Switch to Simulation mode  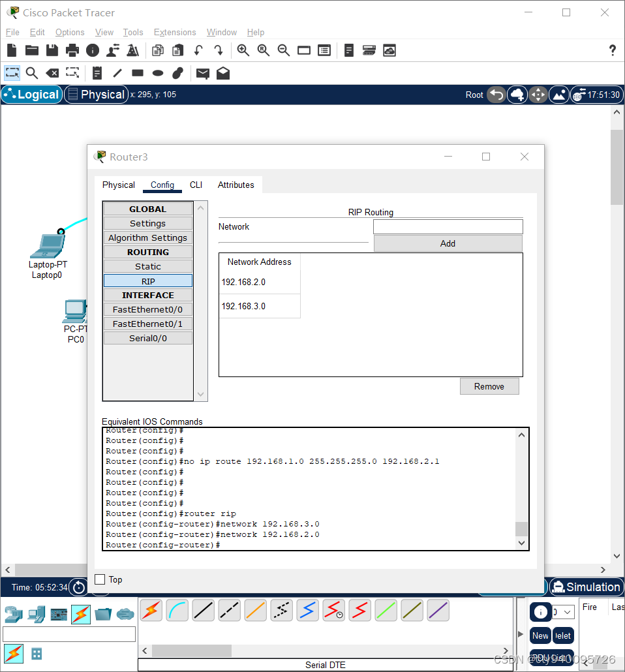click(587, 587)
